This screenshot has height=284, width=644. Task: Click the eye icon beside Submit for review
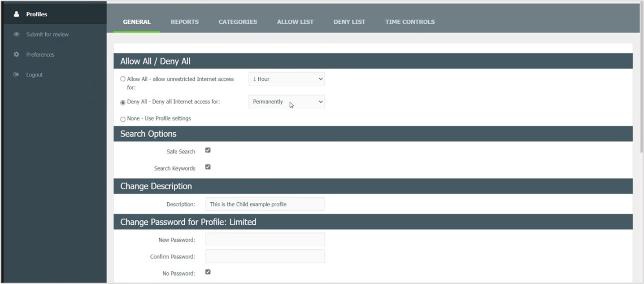click(x=17, y=35)
